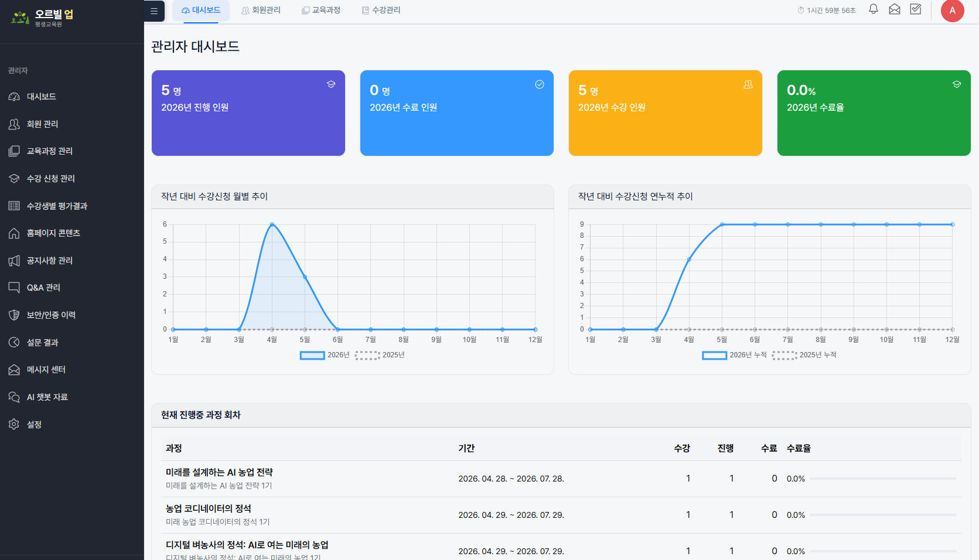Open the envelope messages icon in header

[894, 9]
